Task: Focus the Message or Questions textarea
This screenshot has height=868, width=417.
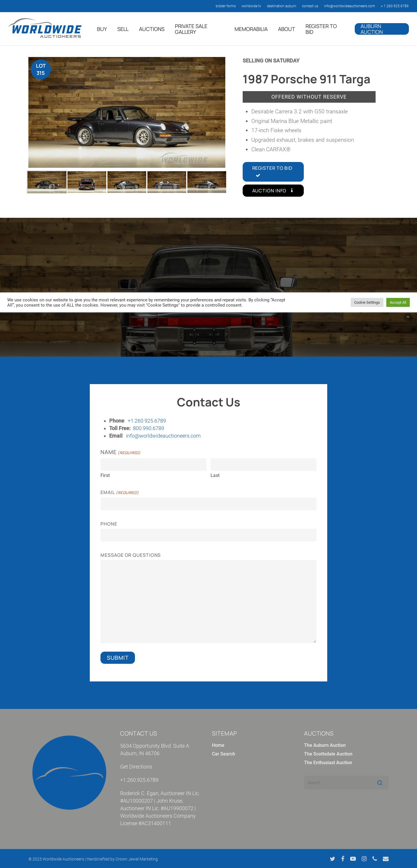Action: pyautogui.click(x=208, y=601)
